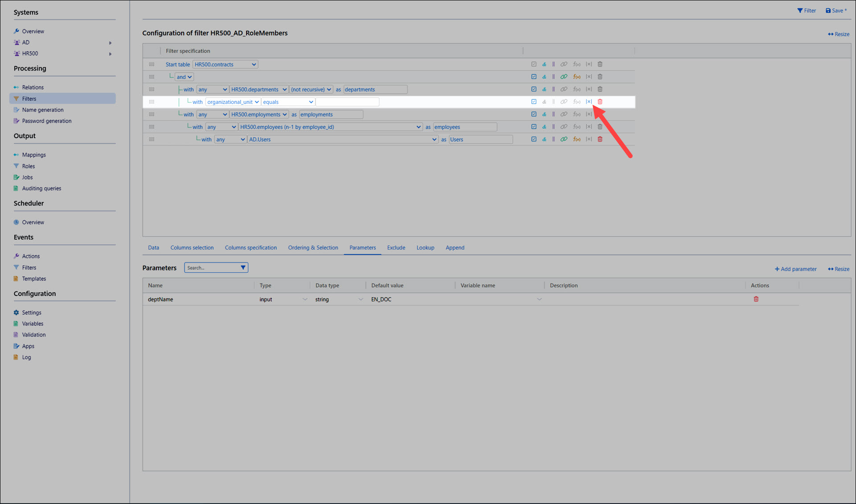Toggle the checkbox on AD.Users row
Screen dimensions: 856x504
tap(534, 139)
